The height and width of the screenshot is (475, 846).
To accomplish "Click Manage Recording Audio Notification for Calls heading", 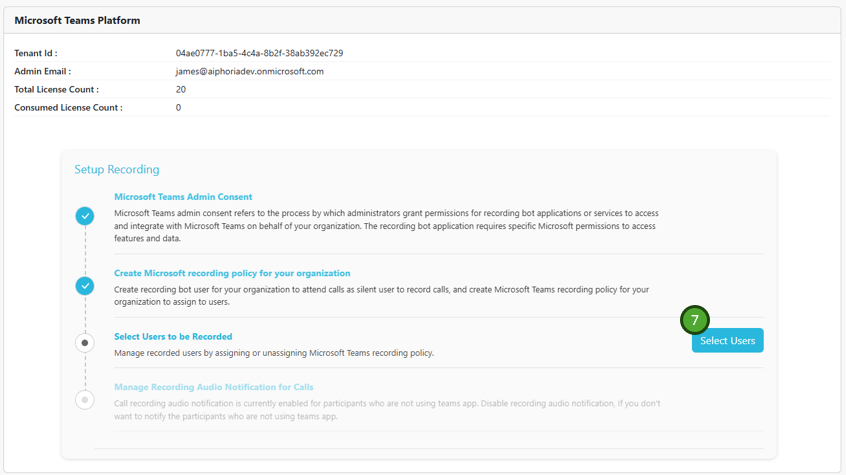I will coord(214,387).
